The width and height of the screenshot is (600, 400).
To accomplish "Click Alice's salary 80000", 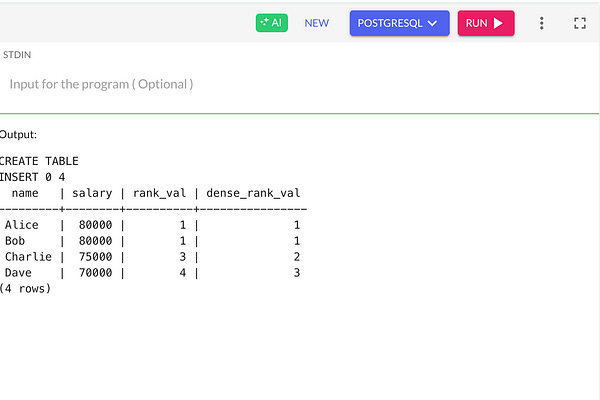I will coord(96,225).
